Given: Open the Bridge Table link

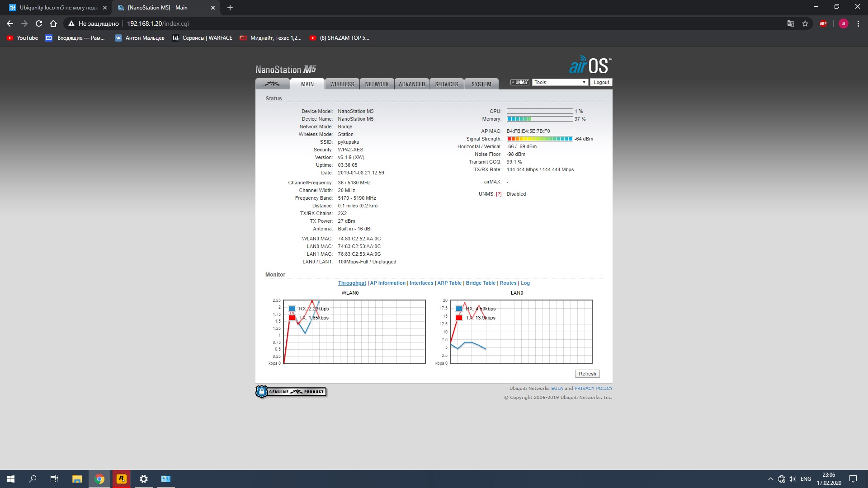Looking at the screenshot, I should coord(481,283).
